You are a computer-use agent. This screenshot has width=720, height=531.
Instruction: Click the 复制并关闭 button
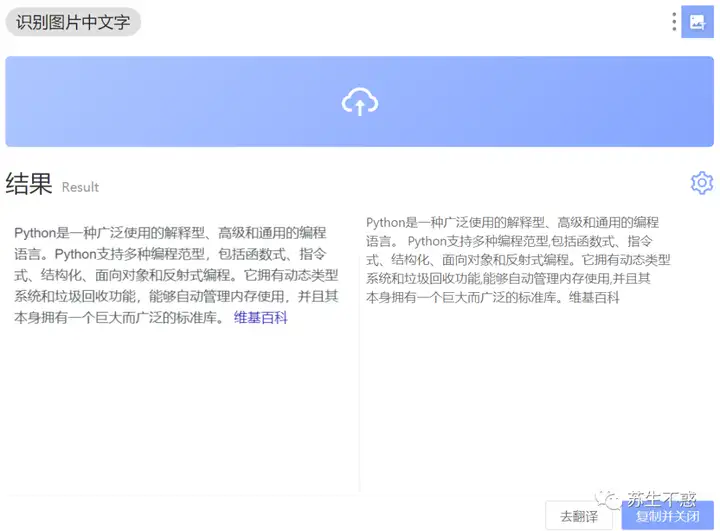tap(668, 516)
